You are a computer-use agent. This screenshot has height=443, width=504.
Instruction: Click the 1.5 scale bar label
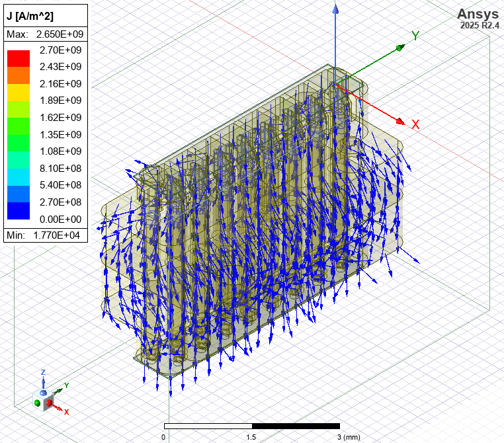(x=251, y=437)
